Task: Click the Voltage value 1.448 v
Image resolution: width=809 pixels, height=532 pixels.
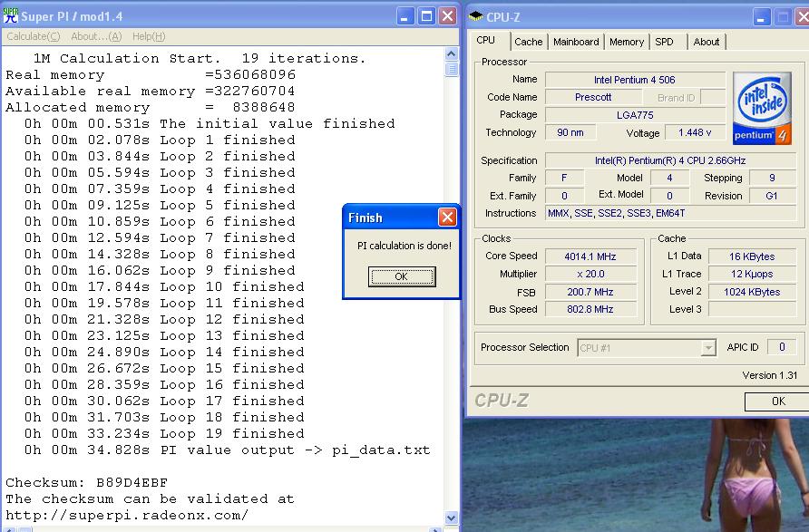Action: 695,132
